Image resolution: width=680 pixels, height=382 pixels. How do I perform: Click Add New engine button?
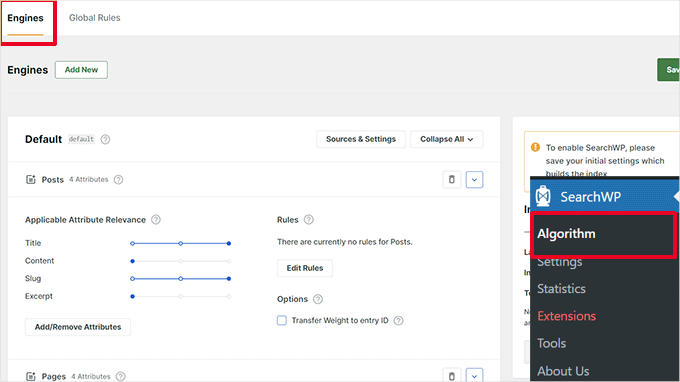81,70
